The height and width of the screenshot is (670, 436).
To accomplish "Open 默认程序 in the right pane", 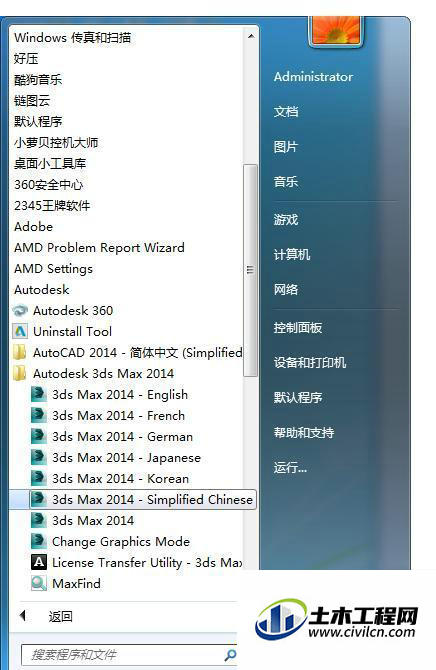I will (298, 398).
